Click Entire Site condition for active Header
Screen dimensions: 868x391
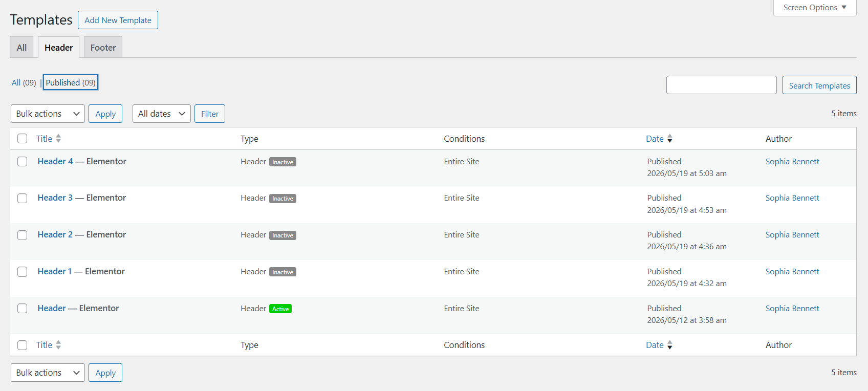pos(462,308)
